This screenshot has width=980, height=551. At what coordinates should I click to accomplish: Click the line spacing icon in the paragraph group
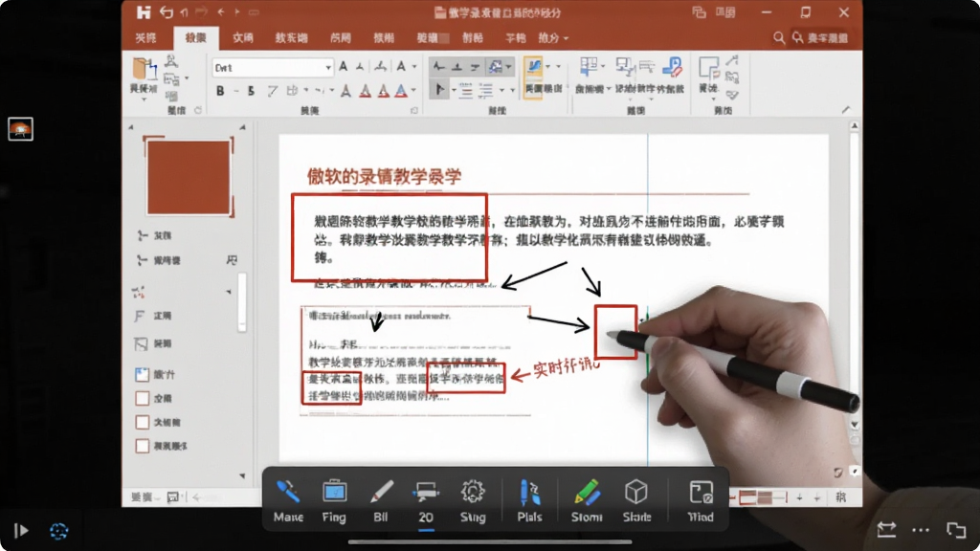485,91
